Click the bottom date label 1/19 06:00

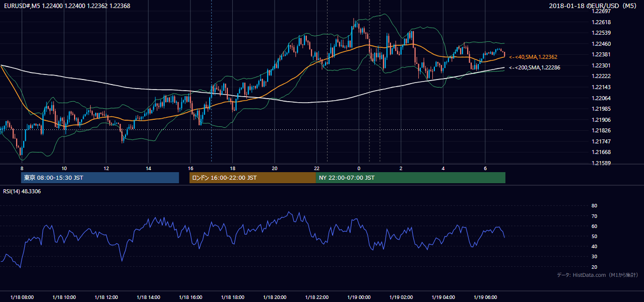[x=485, y=297]
